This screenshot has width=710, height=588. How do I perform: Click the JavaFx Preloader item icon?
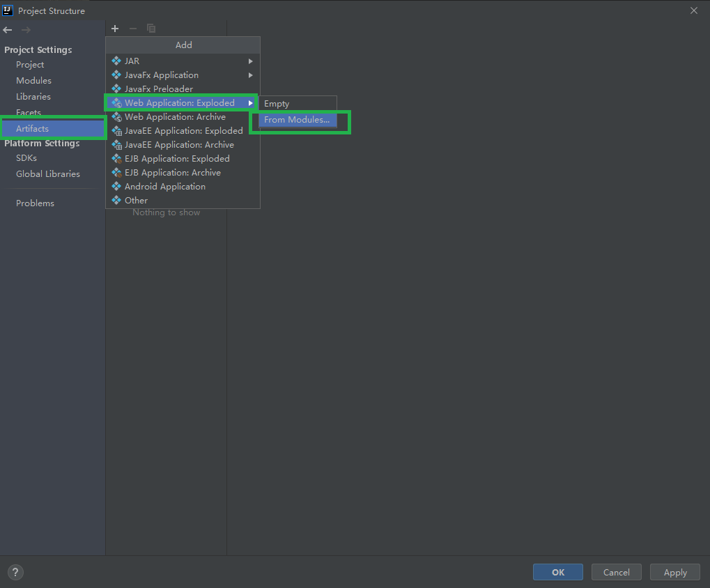[x=116, y=88]
